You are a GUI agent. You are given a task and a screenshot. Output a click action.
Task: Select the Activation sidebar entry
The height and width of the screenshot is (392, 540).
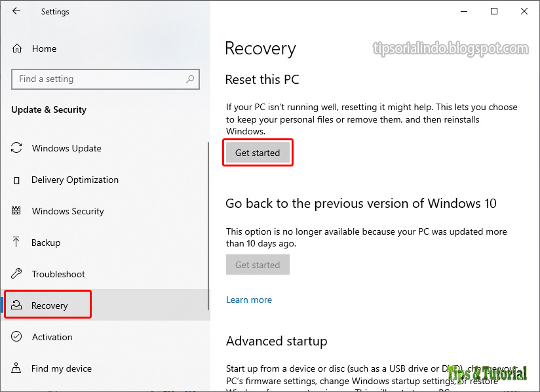click(x=52, y=337)
